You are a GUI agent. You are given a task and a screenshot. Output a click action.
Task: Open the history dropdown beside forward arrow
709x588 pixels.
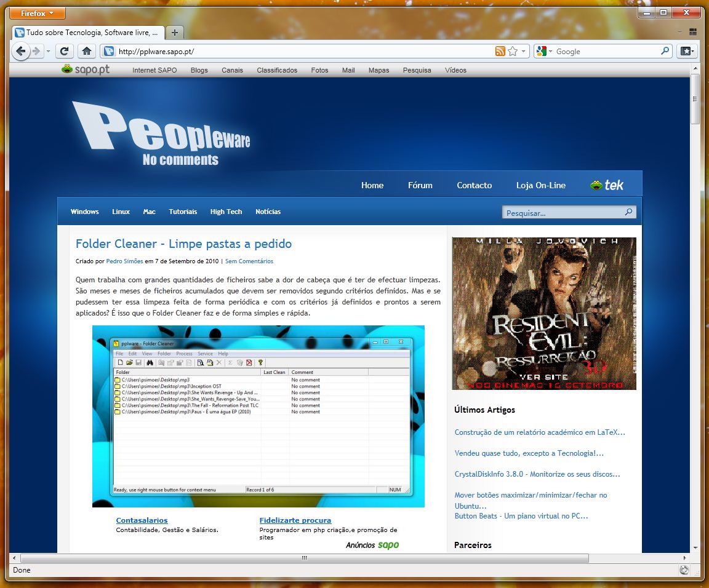tap(48, 52)
